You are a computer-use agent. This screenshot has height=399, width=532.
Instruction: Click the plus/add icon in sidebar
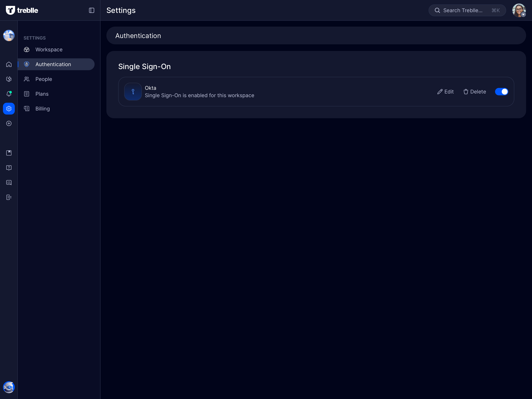[9, 123]
